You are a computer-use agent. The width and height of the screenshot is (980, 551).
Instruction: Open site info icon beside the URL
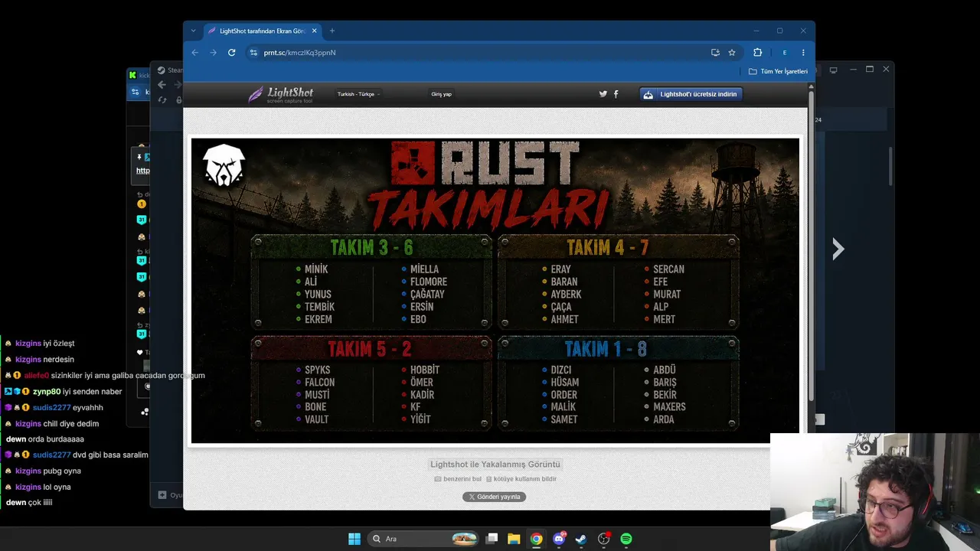pyautogui.click(x=253, y=53)
